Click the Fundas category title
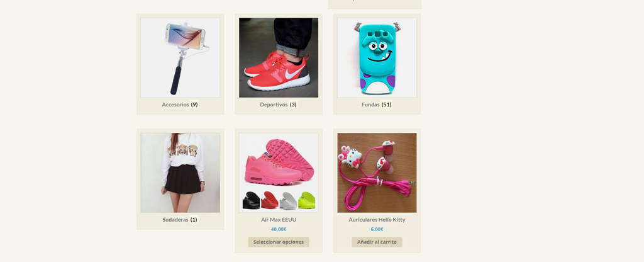 tap(370, 105)
